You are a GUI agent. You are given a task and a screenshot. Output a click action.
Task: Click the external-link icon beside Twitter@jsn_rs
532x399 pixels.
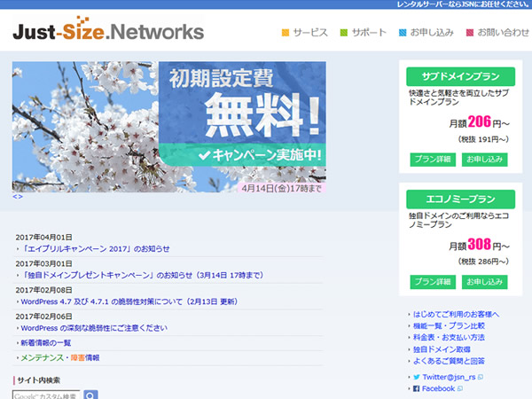click(x=481, y=378)
